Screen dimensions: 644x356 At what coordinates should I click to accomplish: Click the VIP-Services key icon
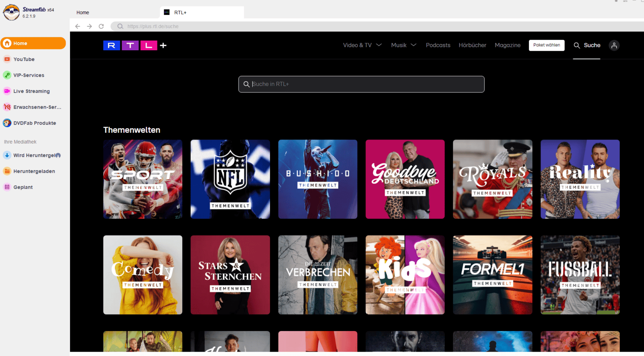7,75
